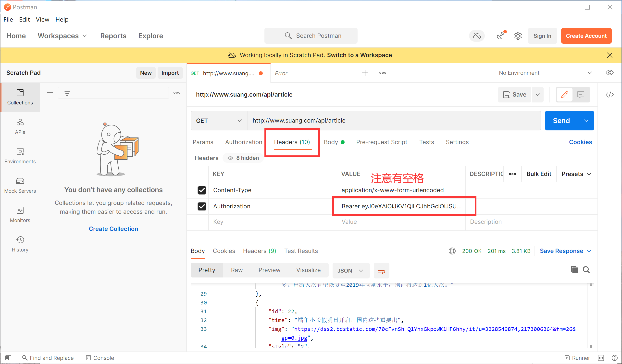This screenshot has width=622, height=364.
Task: Open the APIs sidebar panel
Action: click(20, 126)
